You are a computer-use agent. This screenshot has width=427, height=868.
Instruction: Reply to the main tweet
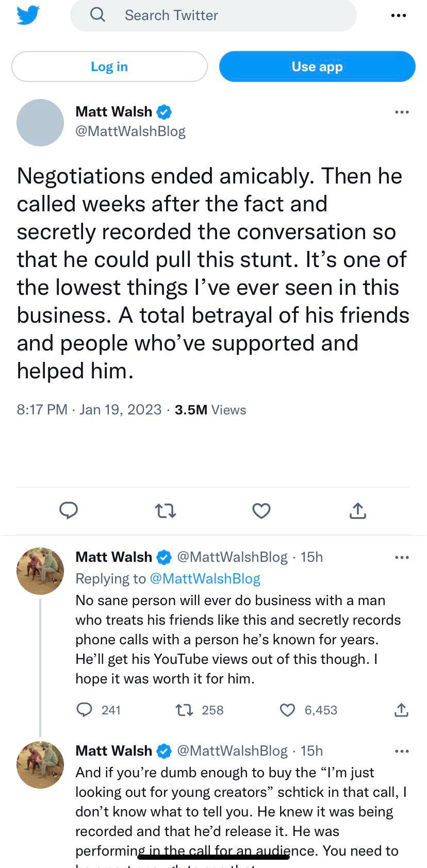coord(69,510)
